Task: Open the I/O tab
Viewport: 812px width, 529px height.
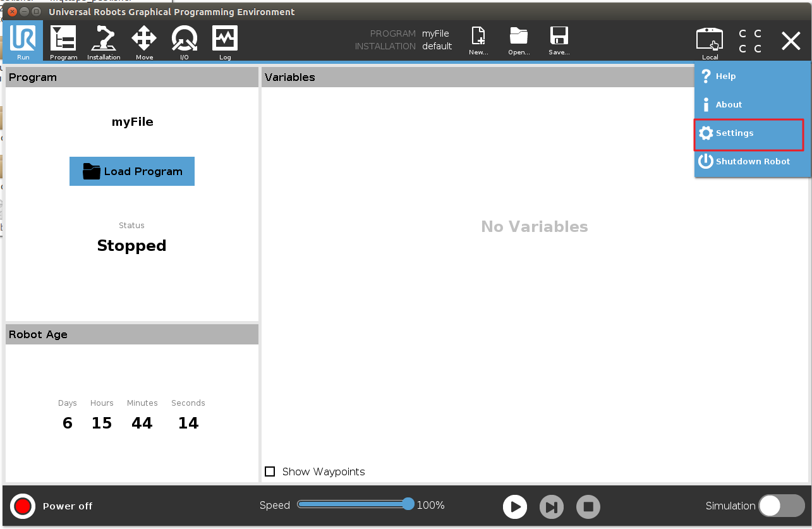Action: pyautogui.click(x=185, y=41)
